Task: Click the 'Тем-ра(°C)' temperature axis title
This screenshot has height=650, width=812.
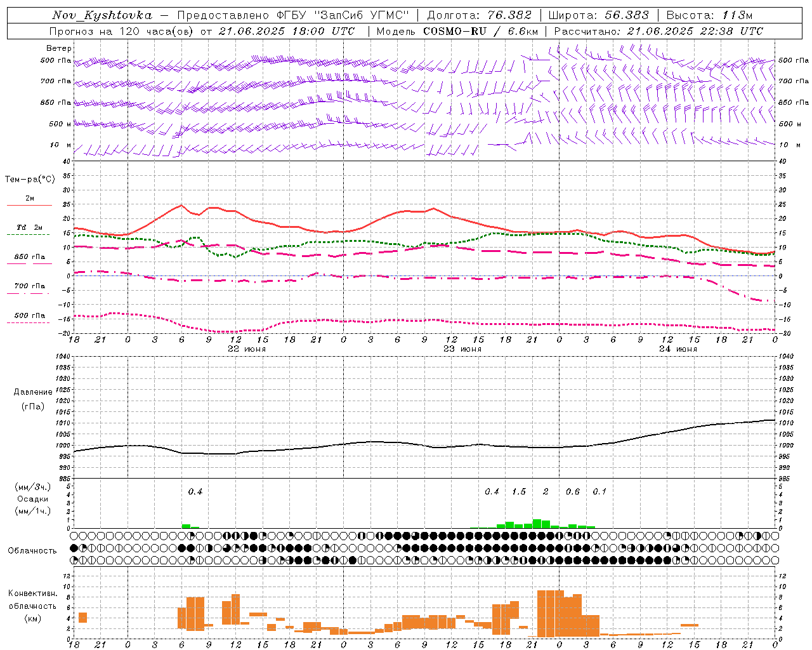Action: point(30,180)
